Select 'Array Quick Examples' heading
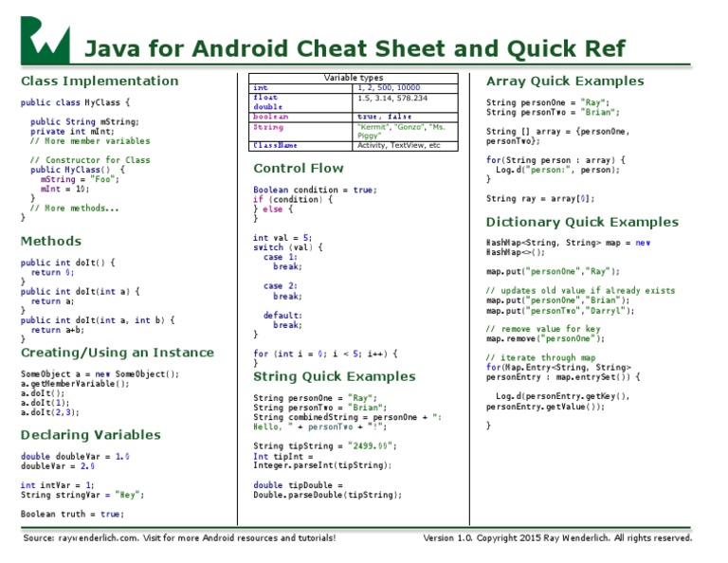728x563 pixels. coord(565,82)
